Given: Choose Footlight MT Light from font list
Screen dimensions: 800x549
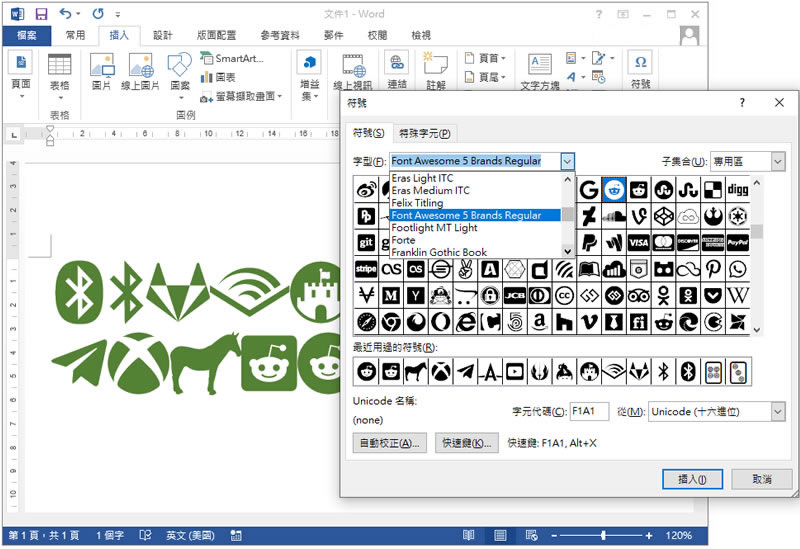Looking at the screenshot, I should click(476, 228).
